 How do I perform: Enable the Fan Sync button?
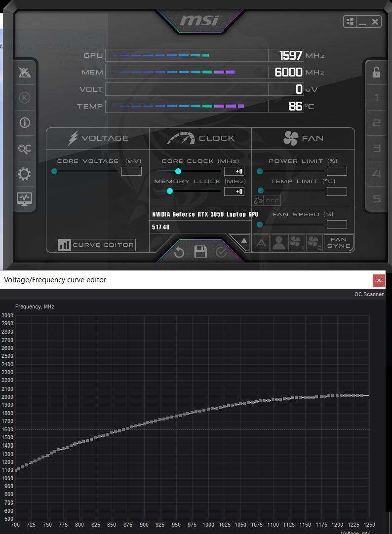point(339,242)
